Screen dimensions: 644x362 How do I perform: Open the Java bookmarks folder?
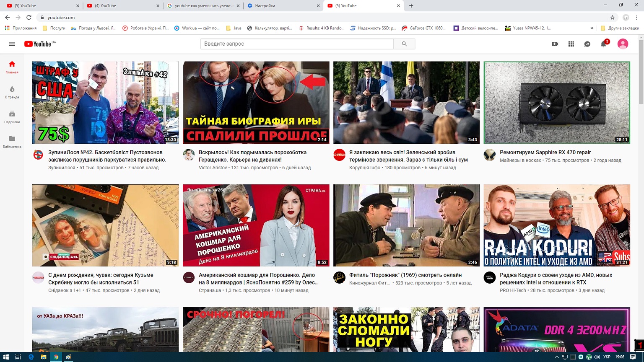click(x=234, y=28)
